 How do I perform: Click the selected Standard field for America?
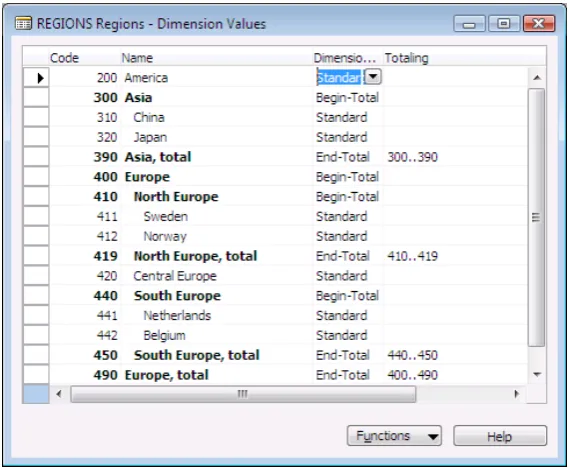pyautogui.click(x=340, y=77)
